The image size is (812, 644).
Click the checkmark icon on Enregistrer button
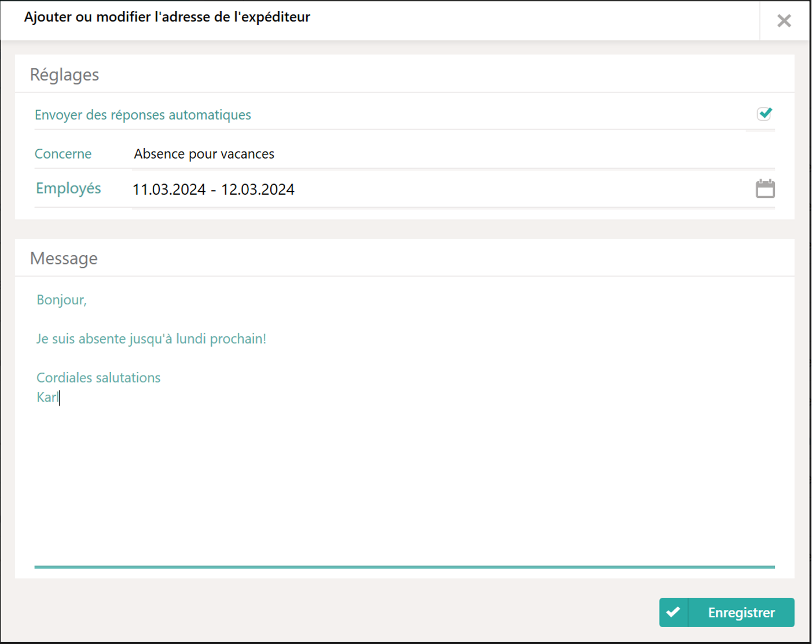[x=673, y=612]
